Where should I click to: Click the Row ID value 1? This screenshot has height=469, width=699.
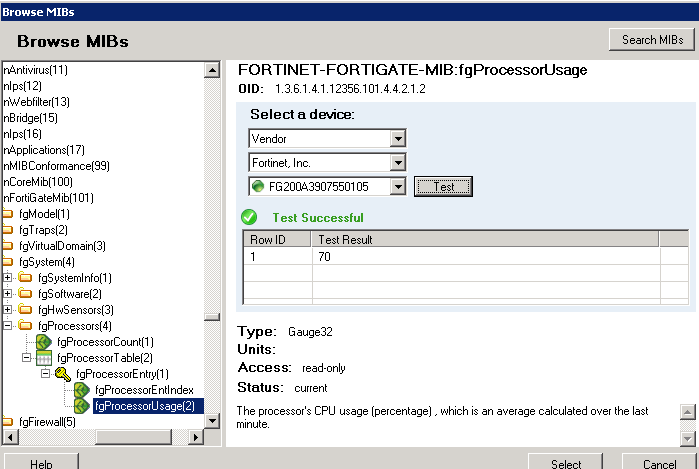coord(253,257)
